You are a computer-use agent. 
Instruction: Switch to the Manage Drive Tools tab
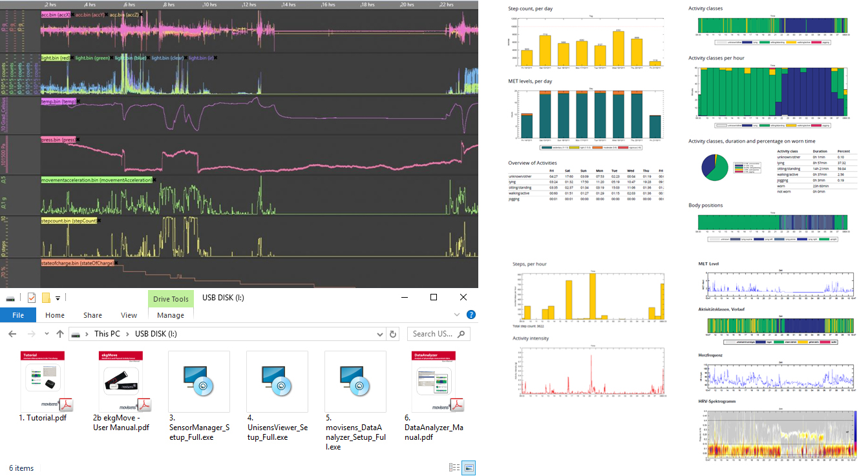click(171, 315)
